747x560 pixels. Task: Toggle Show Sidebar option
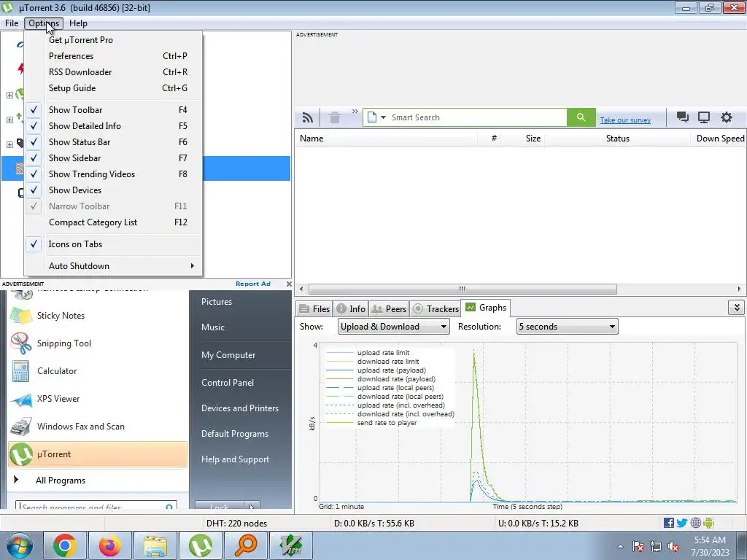click(113, 158)
